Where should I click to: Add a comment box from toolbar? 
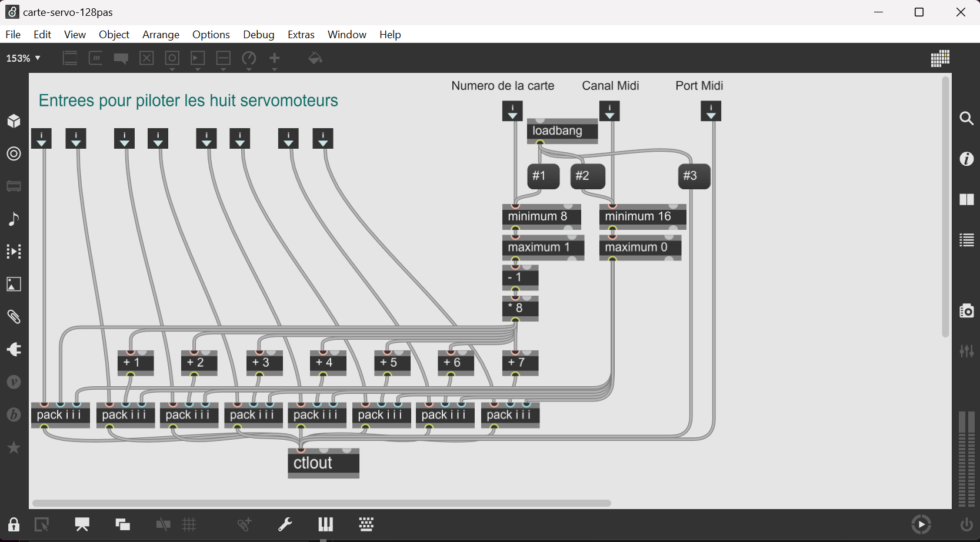[x=121, y=58]
